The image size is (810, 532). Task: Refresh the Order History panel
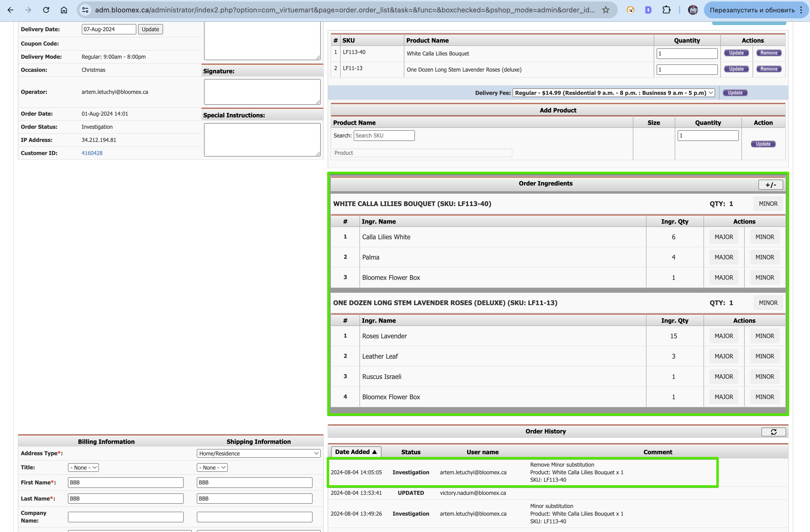774,432
